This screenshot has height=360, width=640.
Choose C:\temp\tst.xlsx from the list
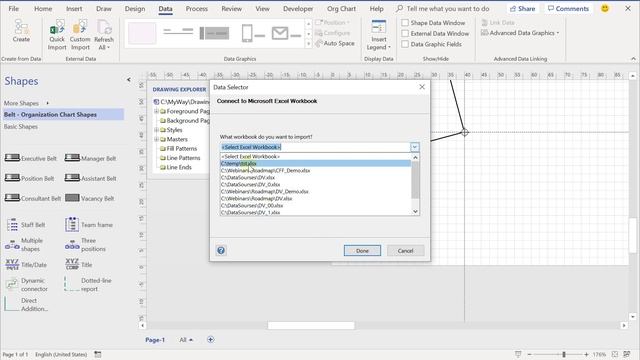pos(316,163)
